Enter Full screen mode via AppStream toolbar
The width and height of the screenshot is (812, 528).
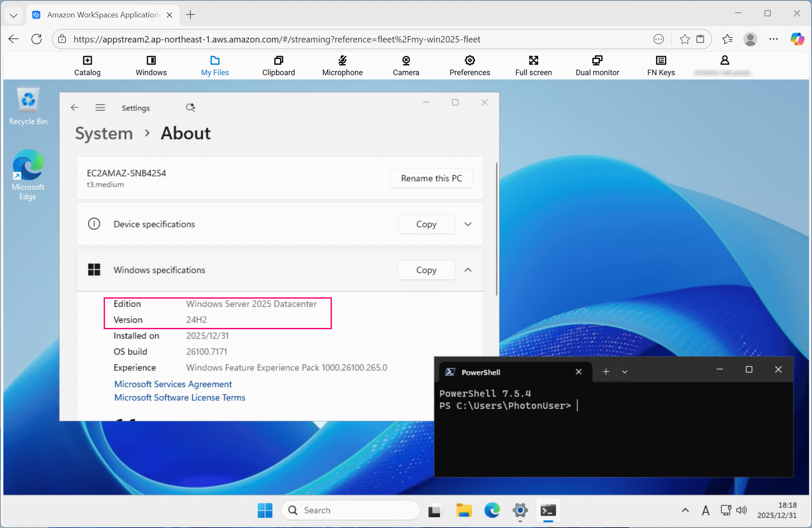pyautogui.click(x=533, y=65)
